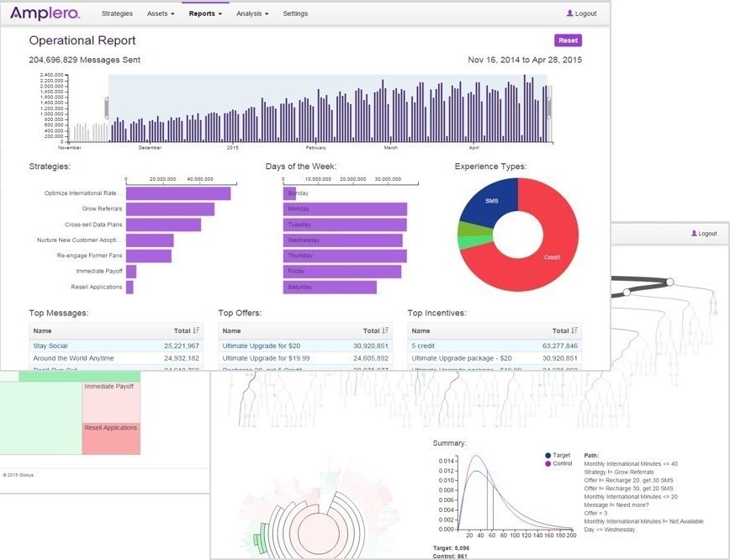Sort Top Offers using the Total sort icon
Screen dimensions: 730x560
[x=385, y=331]
